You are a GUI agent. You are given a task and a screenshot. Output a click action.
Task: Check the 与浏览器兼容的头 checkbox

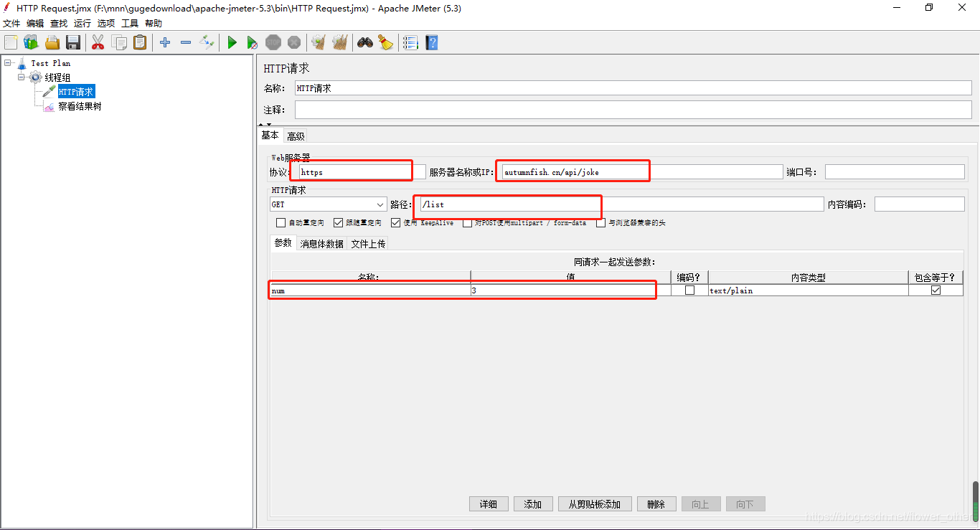(x=601, y=223)
